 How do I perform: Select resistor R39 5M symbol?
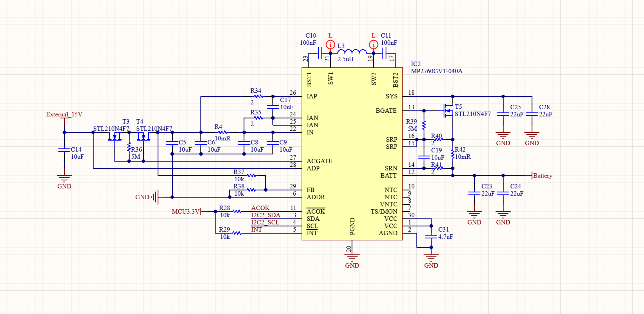tap(424, 125)
